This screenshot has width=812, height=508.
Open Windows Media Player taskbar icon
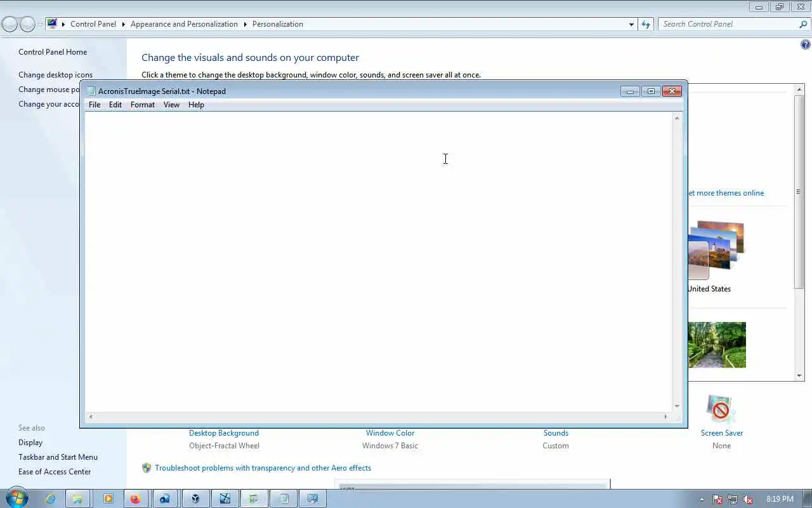pos(108,498)
